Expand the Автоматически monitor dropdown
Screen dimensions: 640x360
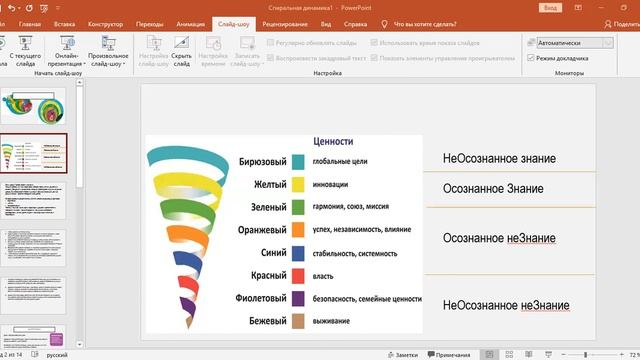[x=608, y=43]
